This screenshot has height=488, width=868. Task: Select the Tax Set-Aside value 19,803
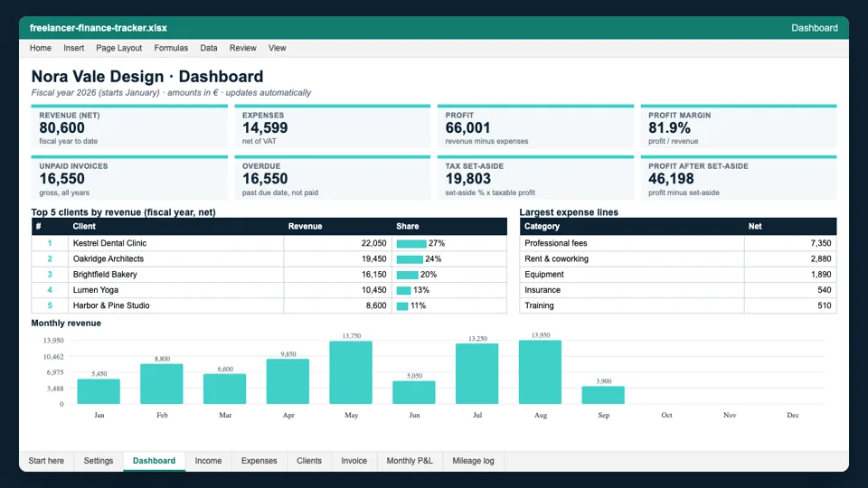[x=467, y=179]
